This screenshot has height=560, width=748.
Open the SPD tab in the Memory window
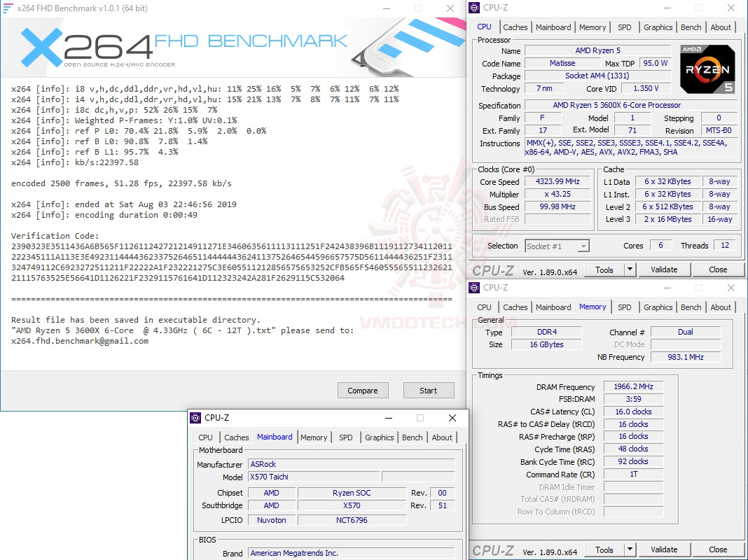625,307
